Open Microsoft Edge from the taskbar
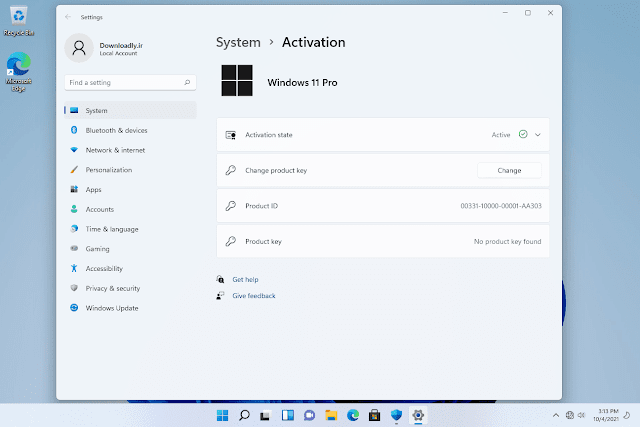640x427 pixels. pos(353,416)
